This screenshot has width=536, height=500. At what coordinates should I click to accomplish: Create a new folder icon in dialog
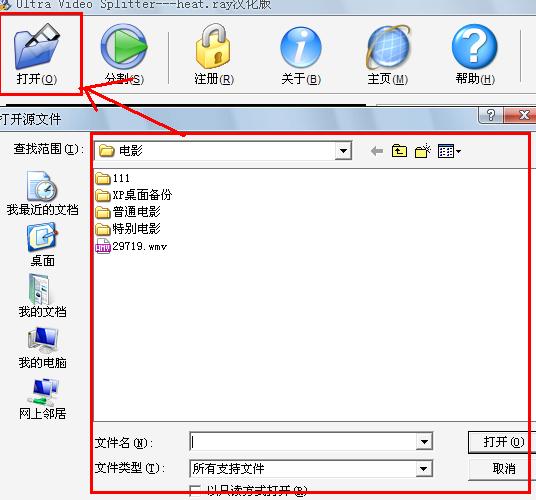coord(423,151)
